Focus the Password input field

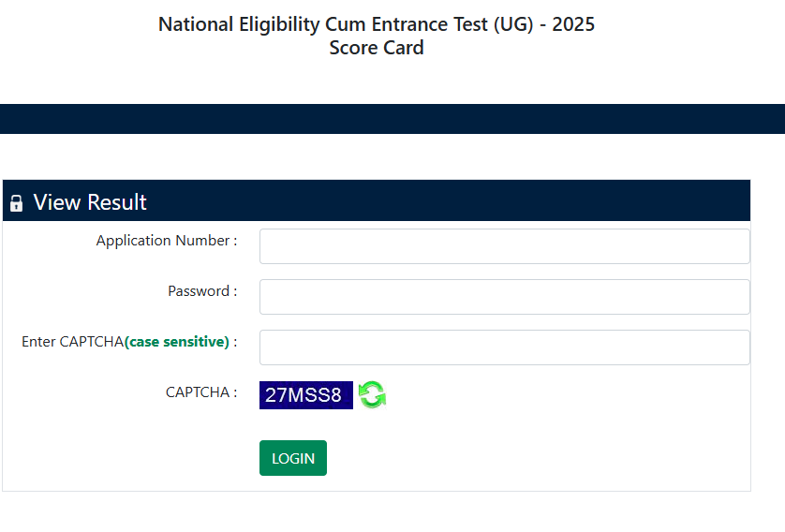coord(504,297)
